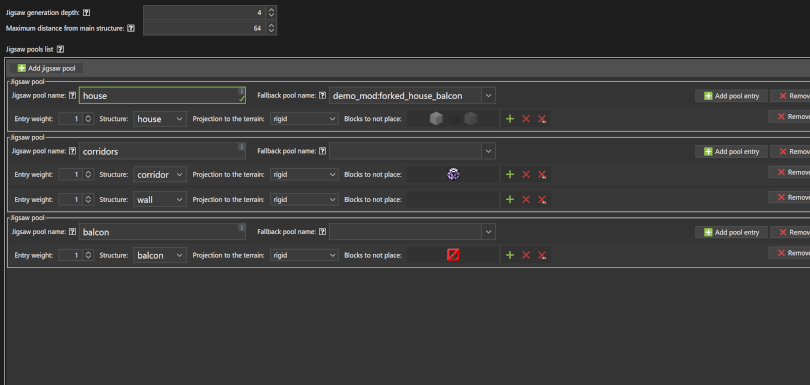
Task: Remove the wall structure pool entry
Action: (789, 197)
